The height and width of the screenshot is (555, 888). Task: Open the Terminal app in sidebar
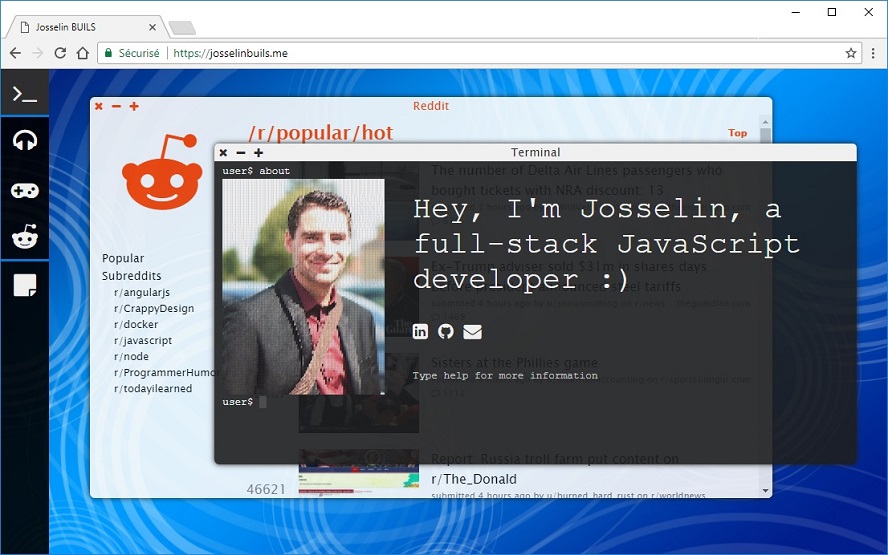pos(25,94)
